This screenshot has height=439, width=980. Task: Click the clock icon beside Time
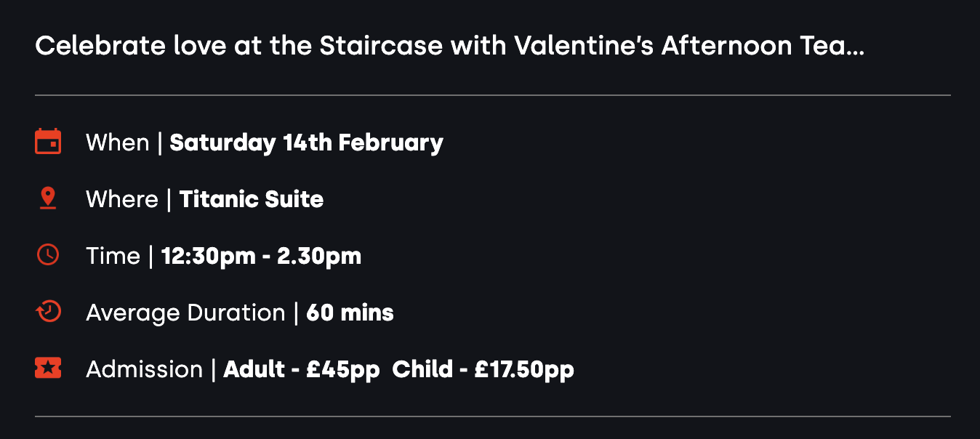(48, 255)
